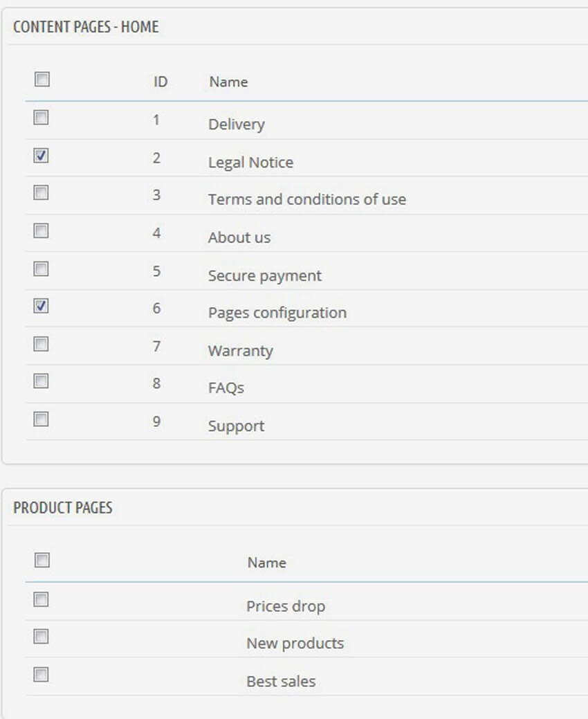Check the Prices drop checkbox

42,599
